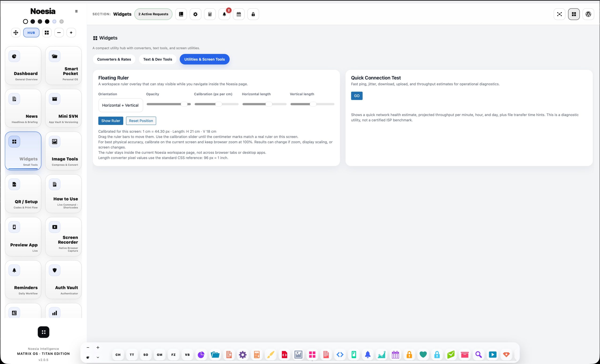The image size is (600, 364).
Task: Switch to Converters & Rates tab
Action: (x=114, y=59)
